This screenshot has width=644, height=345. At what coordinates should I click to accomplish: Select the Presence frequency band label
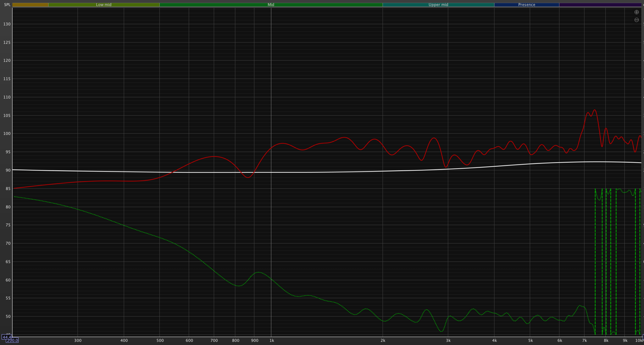click(527, 5)
